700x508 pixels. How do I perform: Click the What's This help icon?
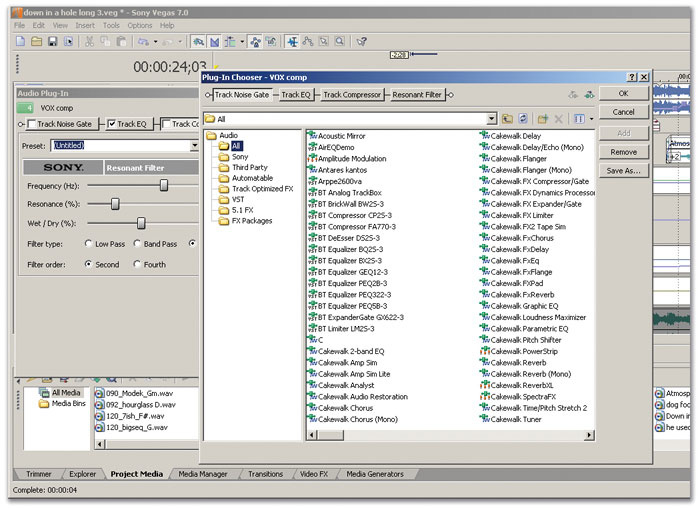[362, 42]
